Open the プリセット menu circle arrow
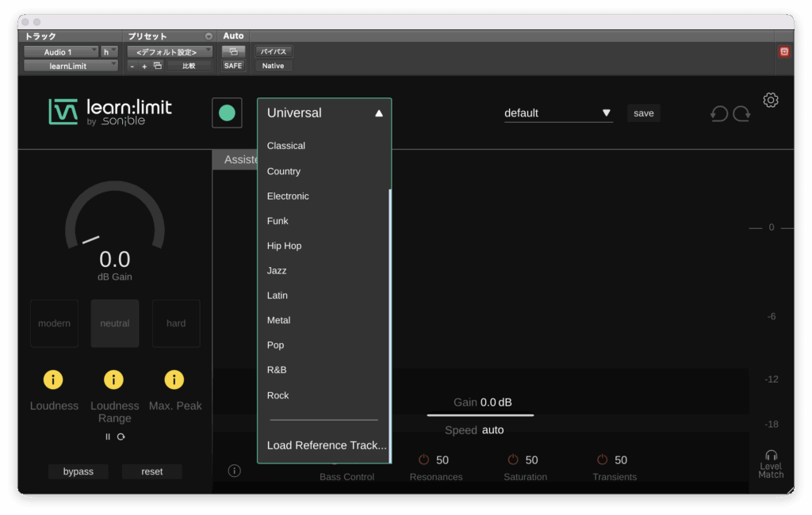 click(209, 36)
